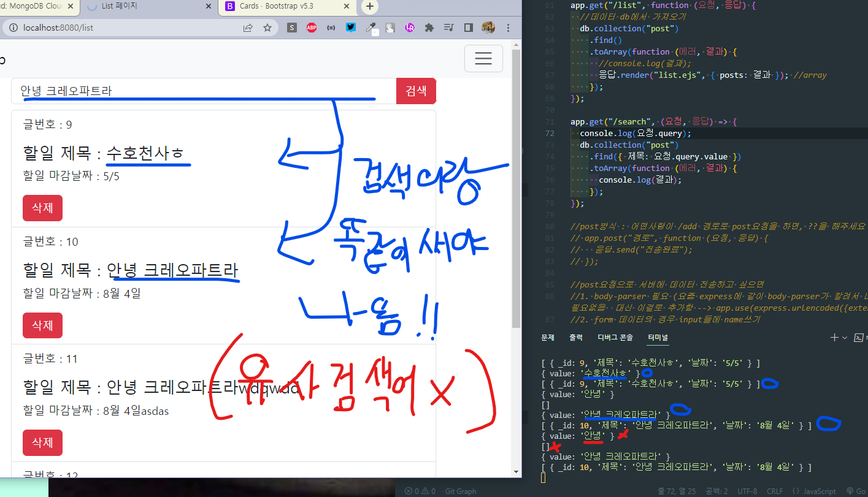Open the media control music icon
Screen dimensions: 868x497
[x=448, y=28]
